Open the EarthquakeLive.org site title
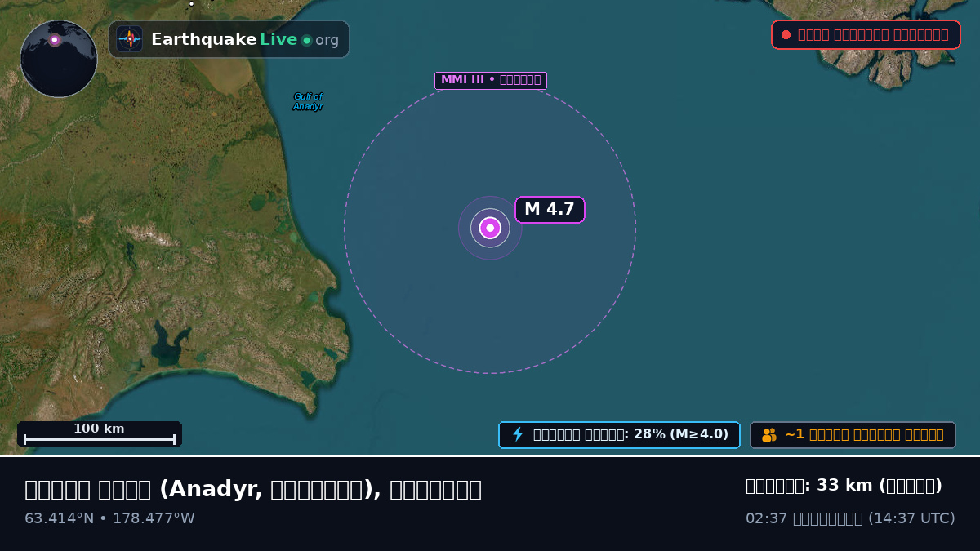980x551 pixels. pyautogui.click(x=245, y=39)
